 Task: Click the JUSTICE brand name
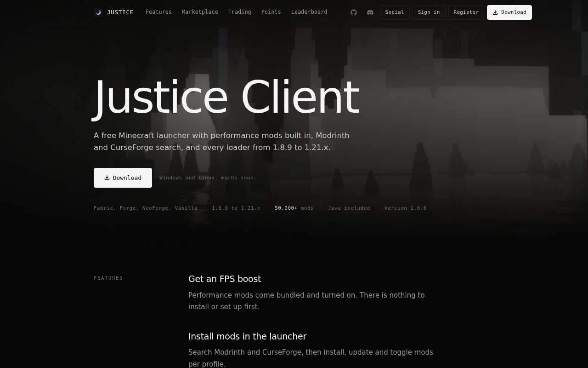120,12
